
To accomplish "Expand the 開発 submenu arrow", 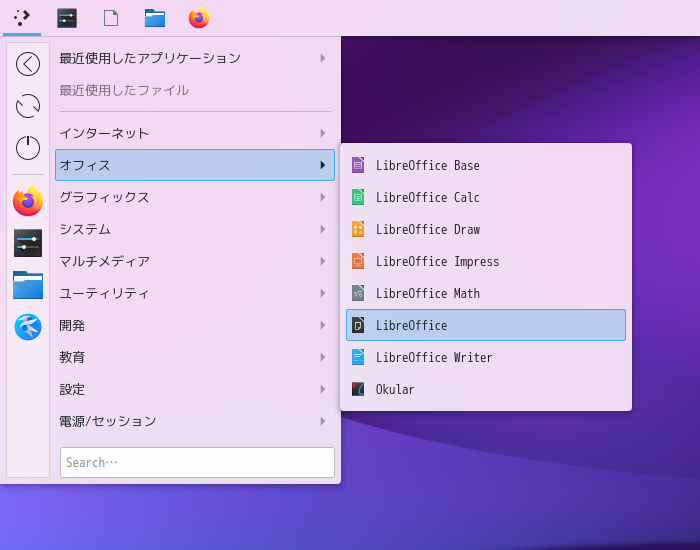I will [x=323, y=325].
